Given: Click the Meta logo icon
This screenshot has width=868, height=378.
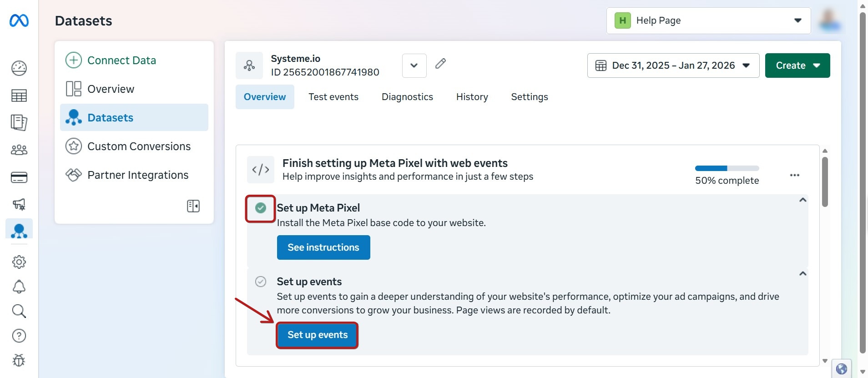Looking at the screenshot, I should pyautogui.click(x=19, y=20).
